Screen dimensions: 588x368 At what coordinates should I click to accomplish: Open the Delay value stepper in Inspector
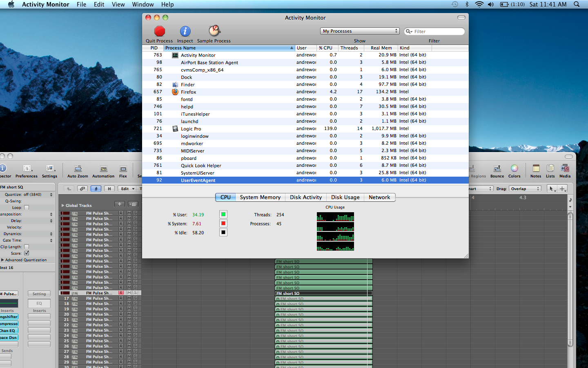pyautogui.click(x=51, y=221)
